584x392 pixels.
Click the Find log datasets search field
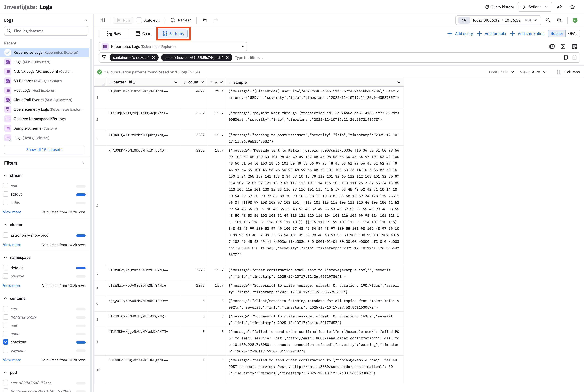pyautogui.click(x=46, y=31)
